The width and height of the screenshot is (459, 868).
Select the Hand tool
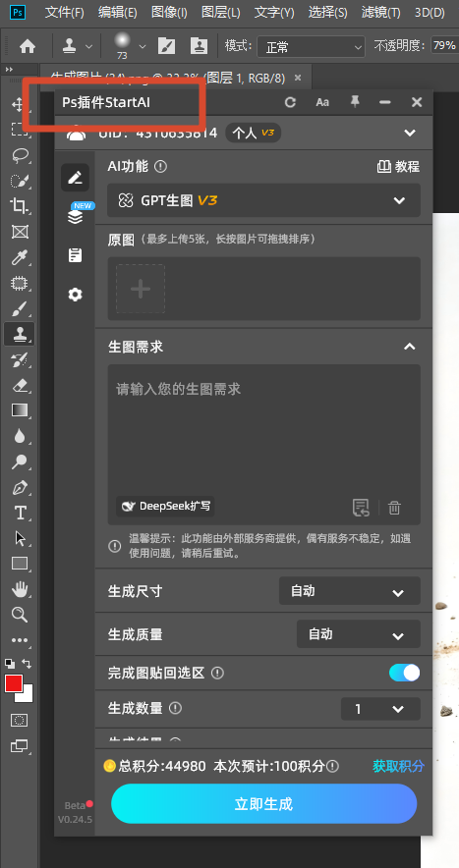(20, 589)
